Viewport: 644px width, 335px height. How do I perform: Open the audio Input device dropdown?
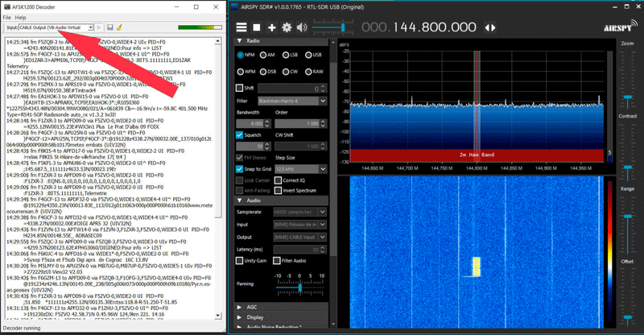[299, 225]
